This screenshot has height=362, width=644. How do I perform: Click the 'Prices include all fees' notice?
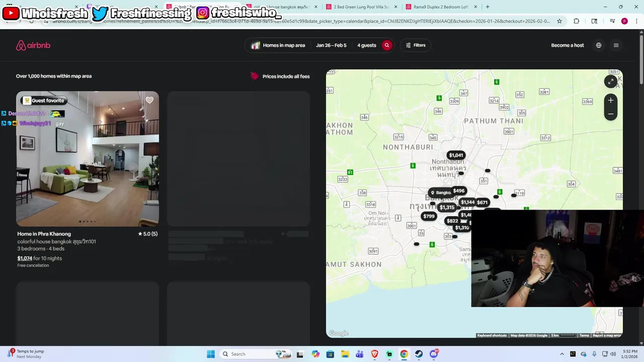pyautogui.click(x=280, y=76)
